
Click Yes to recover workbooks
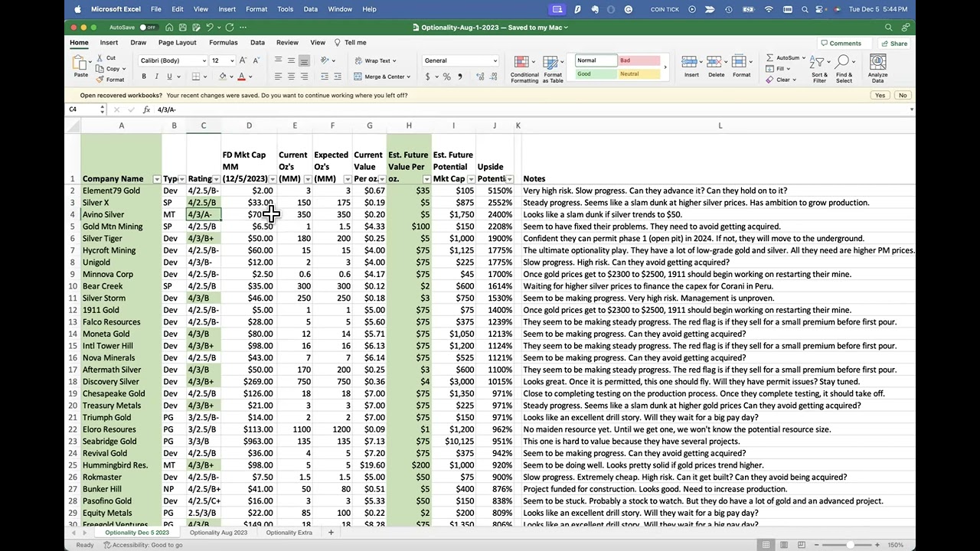point(880,96)
